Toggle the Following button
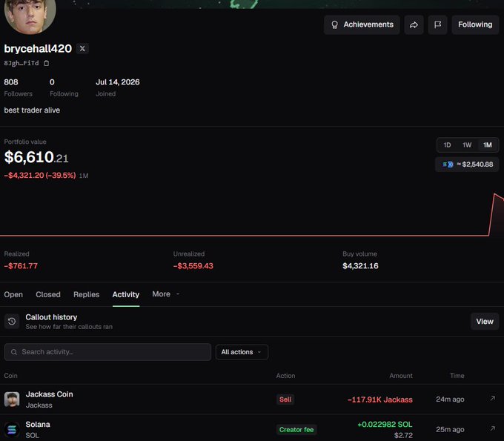This screenshot has width=504, height=441. point(475,24)
